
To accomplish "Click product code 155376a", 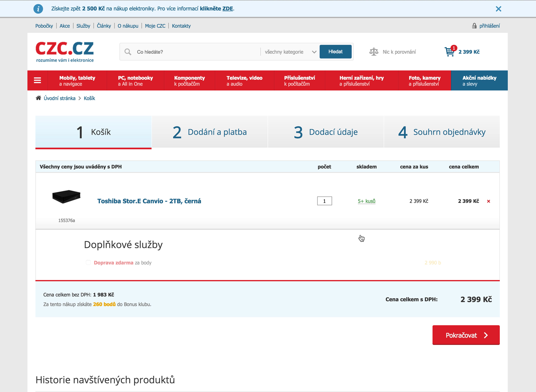I will click(x=66, y=220).
